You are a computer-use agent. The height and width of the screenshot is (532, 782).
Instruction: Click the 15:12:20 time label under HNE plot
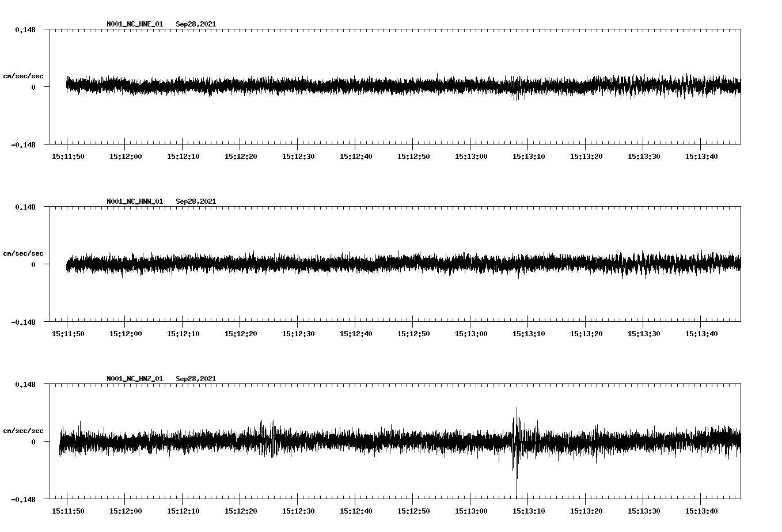click(x=241, y=157)
